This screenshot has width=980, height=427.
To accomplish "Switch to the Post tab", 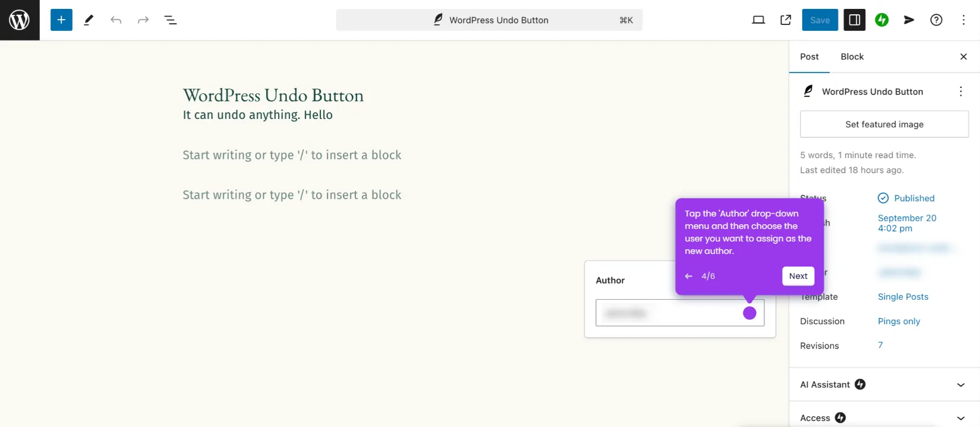I will tap(809, 57).
